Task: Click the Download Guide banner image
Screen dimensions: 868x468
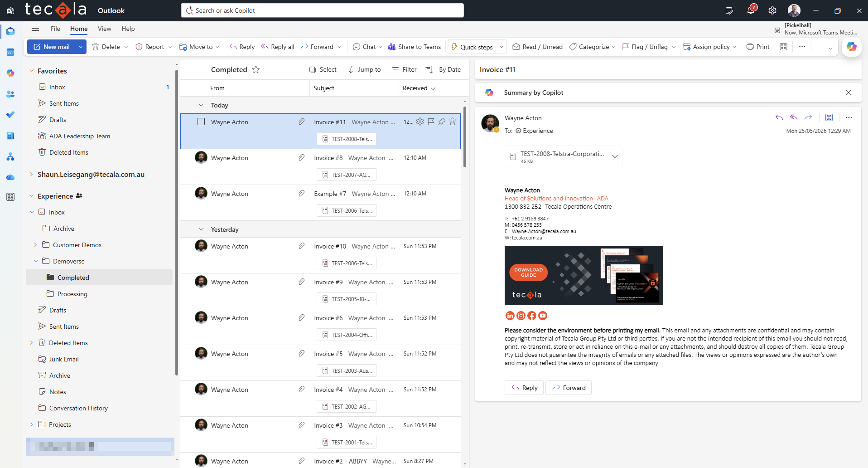Action: pyautogui.click(x=584, y=275)
